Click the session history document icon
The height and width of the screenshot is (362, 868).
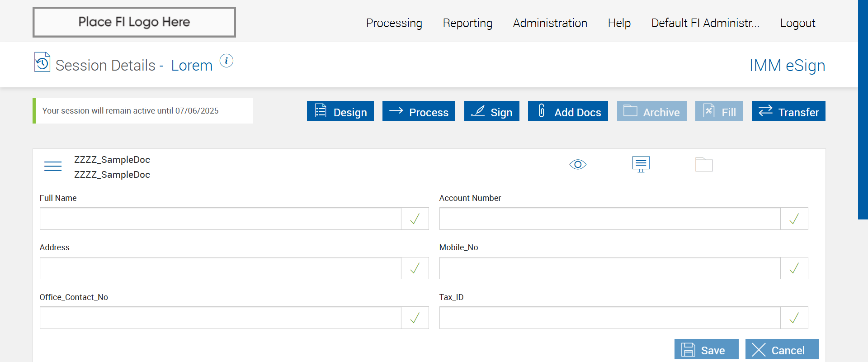click(x=42, y=62)
